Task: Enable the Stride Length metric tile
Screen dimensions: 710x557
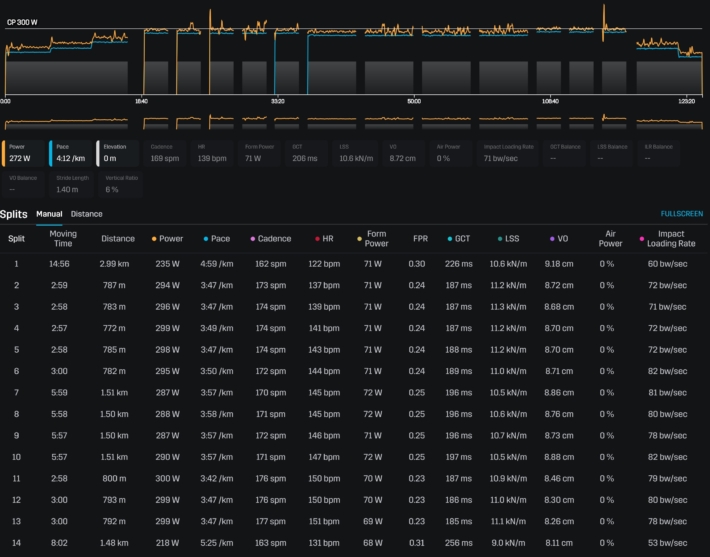Action: coord(71,184)
